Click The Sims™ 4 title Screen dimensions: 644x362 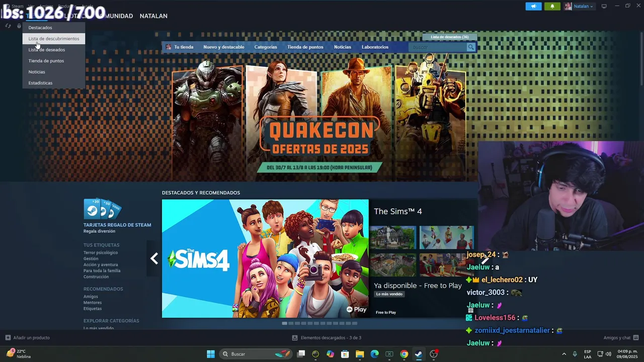click(398, 212)
